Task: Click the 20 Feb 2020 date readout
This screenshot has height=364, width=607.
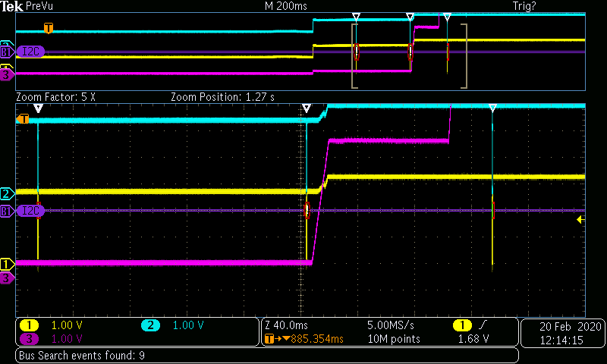Action: [x=571, y=327]
